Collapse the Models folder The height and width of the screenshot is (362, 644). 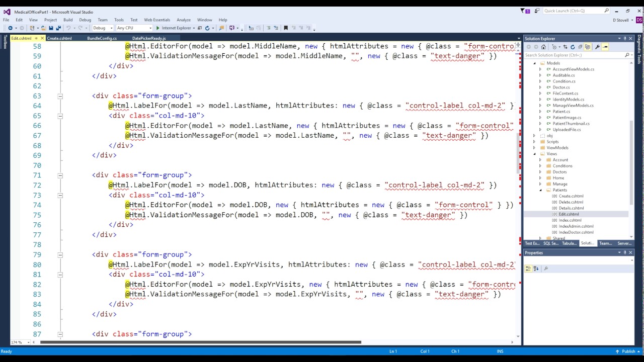(x=534, y=63)
